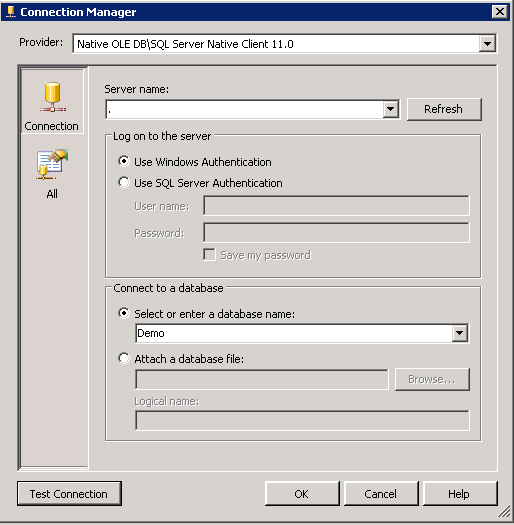Confirm with the OK button

click(x=302, y=494)
